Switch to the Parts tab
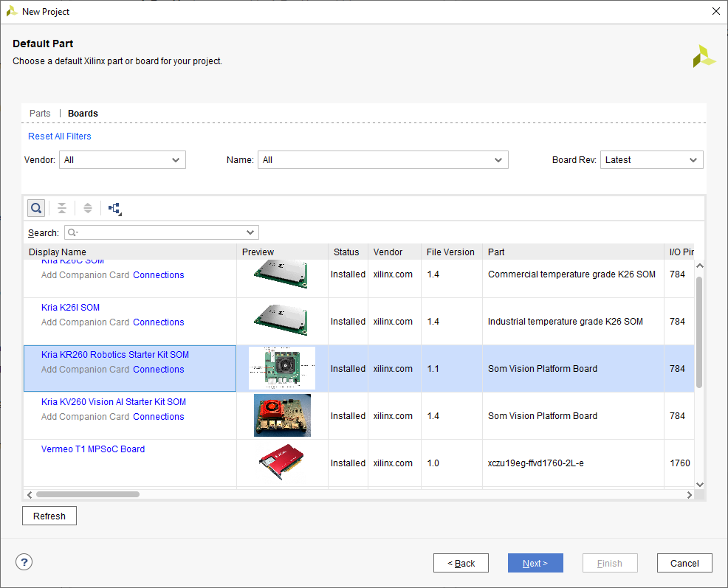The image size is (728, 588). point(40,113)
